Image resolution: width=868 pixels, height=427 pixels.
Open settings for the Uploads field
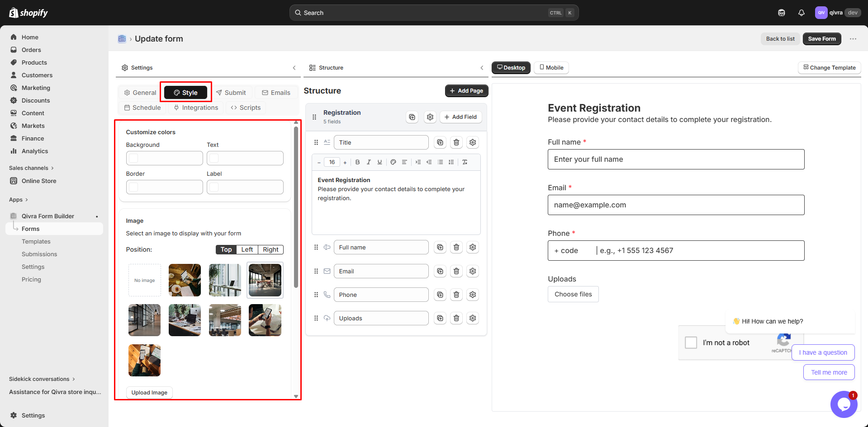(473, 318)
